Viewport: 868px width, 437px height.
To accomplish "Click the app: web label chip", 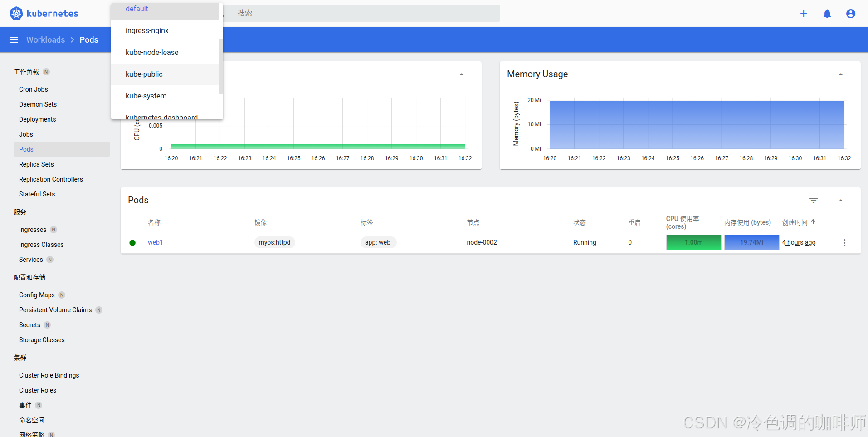I will pos(378,242).
